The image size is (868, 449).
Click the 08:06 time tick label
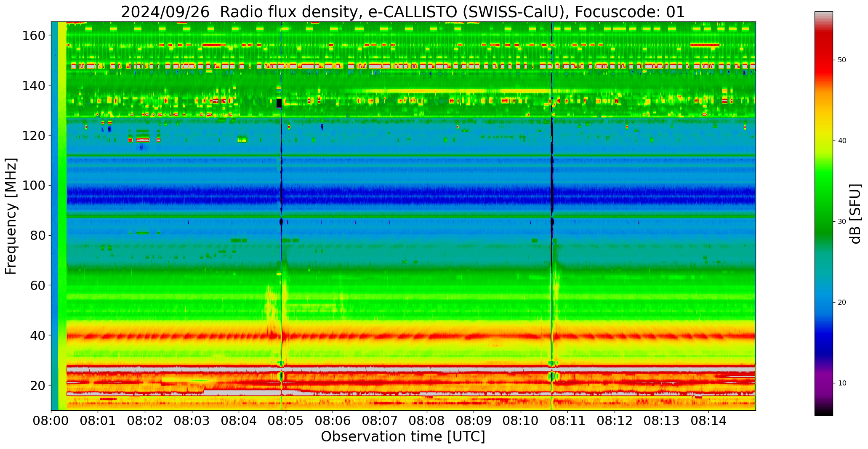tap(333, 421)
